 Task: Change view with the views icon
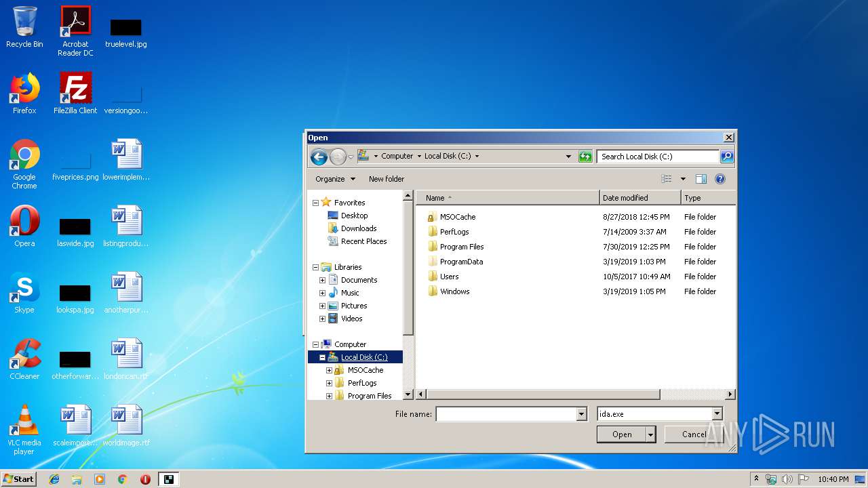coord(667,179)
